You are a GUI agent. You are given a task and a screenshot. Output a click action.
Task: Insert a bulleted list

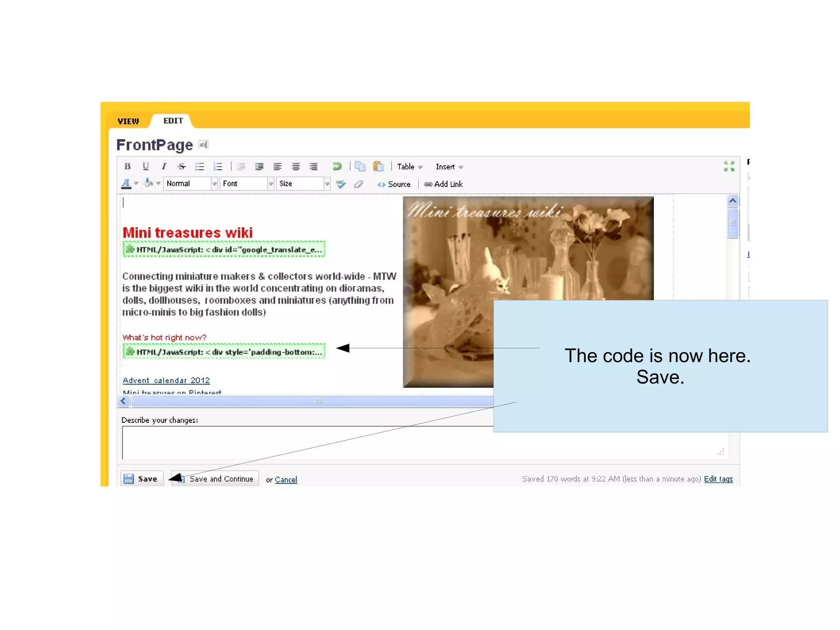point(199,166)
